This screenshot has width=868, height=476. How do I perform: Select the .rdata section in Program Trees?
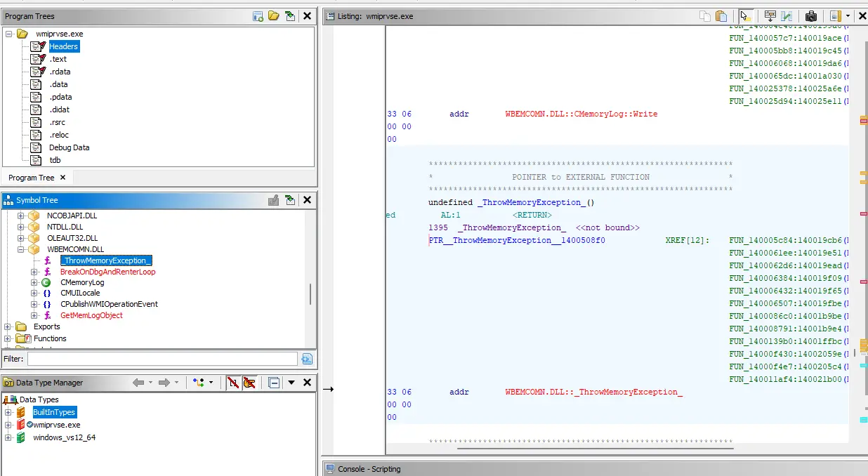[x=60, y=72]
